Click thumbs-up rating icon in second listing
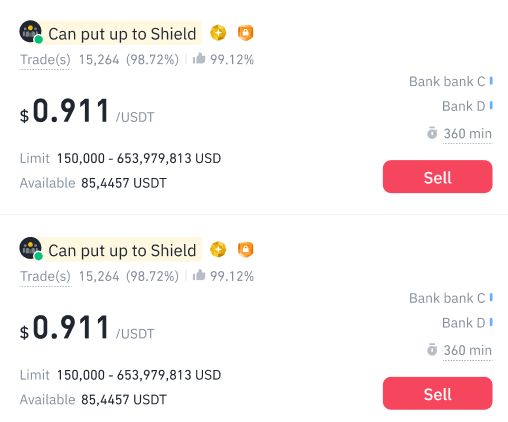 pyautogui.click(x=199, y=275)
